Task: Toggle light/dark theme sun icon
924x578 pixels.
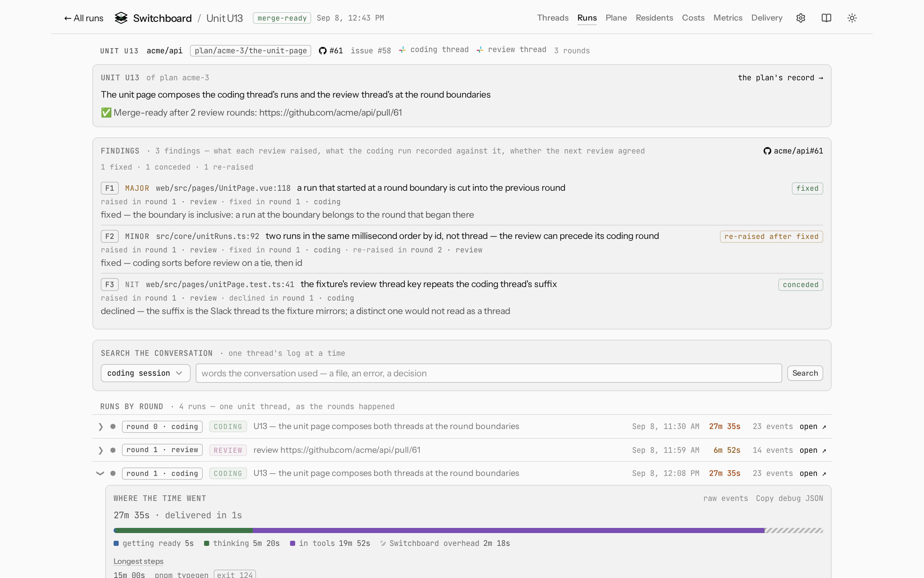Action: 852,18
